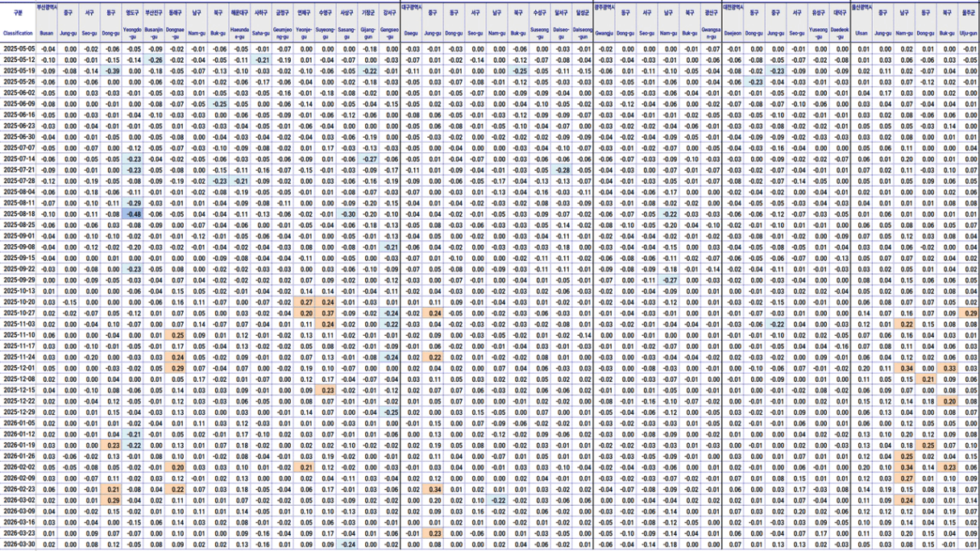Click the -0.39 cell in 2025-05-19 row

112,71
